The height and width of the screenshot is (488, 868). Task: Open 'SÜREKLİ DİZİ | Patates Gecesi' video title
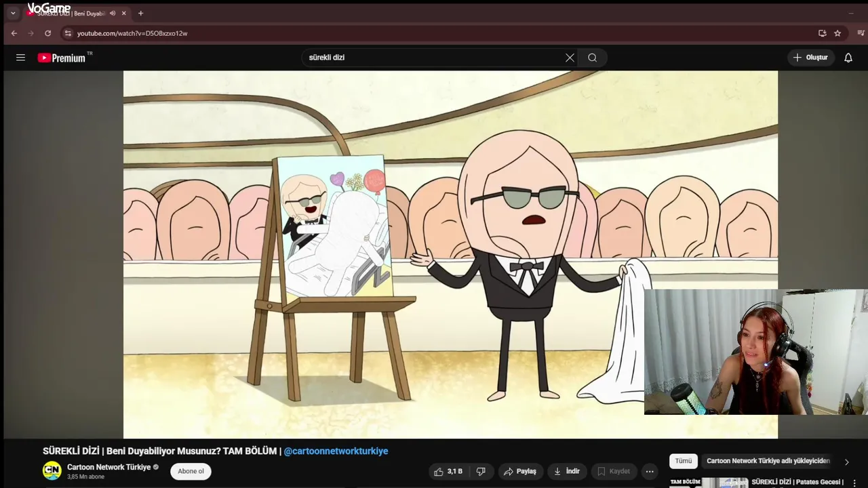coord(797,482)
